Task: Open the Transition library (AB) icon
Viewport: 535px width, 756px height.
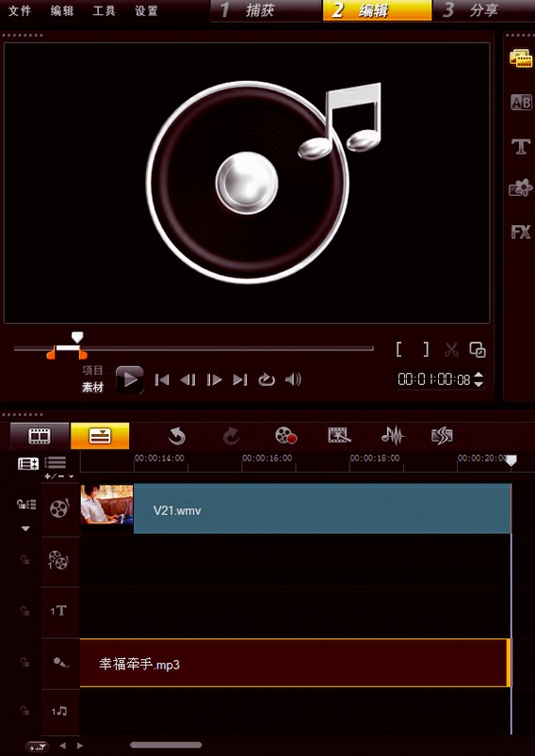Action: pyautogui.click(x=521, y=103)
